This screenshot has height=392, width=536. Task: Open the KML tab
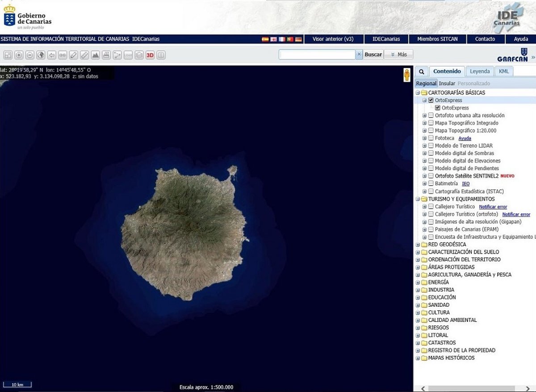pyautogui.click(x=504, y=71)
